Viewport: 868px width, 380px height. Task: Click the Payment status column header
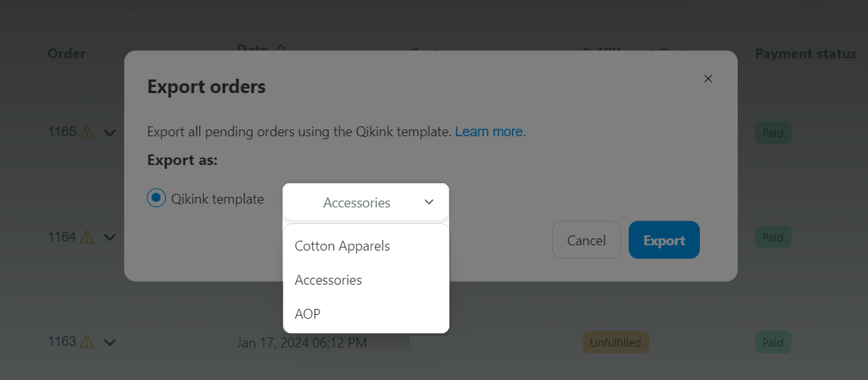pyautogui.click(x=806, y=54)
